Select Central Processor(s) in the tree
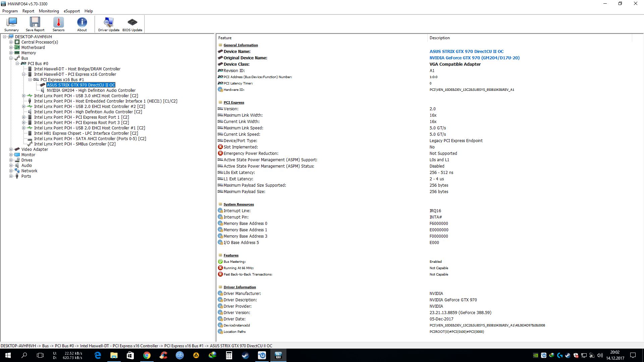The width and height of the screenshot is (644, 362). click(x=40, y=42)
